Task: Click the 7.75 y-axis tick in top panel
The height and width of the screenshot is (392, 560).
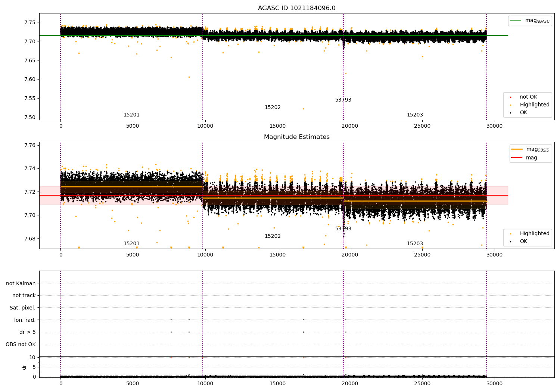Action: [30, 22]
